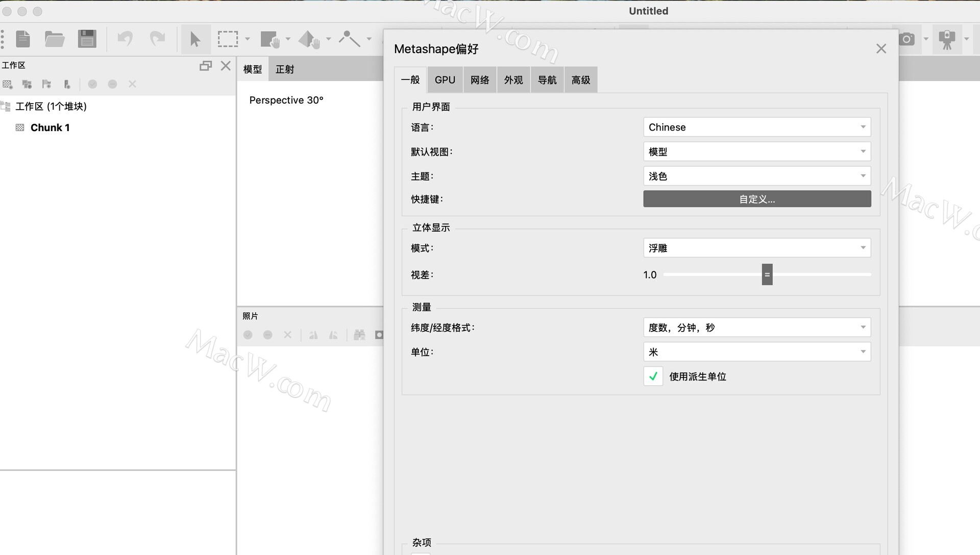Select the Draw polyline tool icon
Viewport: 980px width, 555px height.
point(350,39)
